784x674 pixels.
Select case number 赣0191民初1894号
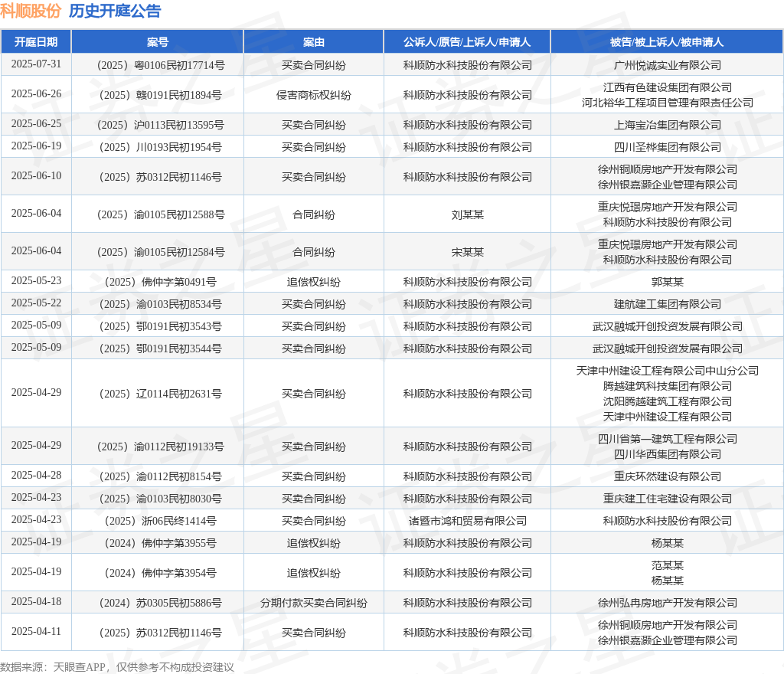(161, 95)
